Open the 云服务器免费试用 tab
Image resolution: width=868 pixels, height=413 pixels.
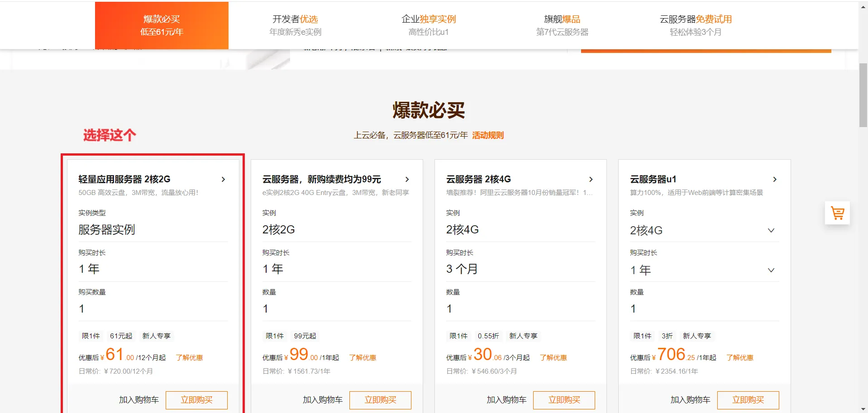(696, 25)
